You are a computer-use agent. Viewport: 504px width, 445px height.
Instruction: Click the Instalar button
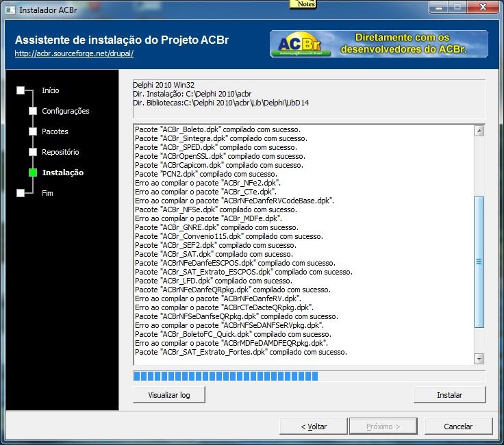450,395
